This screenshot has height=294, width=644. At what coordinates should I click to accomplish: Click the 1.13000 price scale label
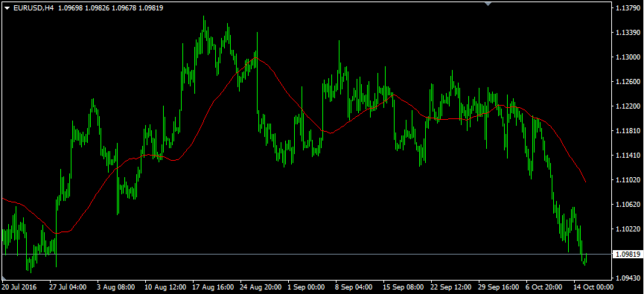[628, 57]
